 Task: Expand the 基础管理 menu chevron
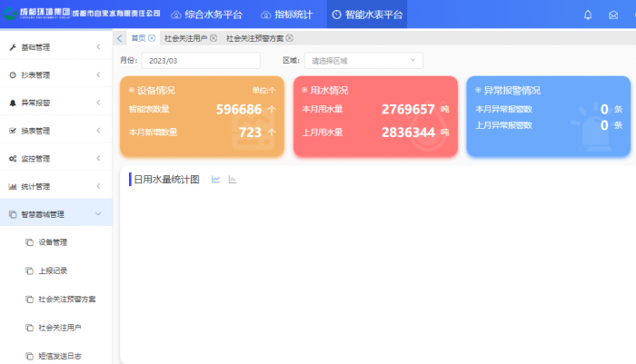[x=98, y=47]
